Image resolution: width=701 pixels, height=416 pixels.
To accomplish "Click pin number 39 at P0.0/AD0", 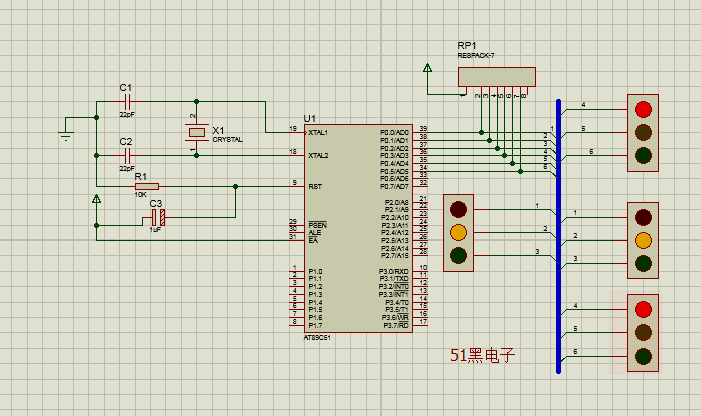I will (423, 129).
